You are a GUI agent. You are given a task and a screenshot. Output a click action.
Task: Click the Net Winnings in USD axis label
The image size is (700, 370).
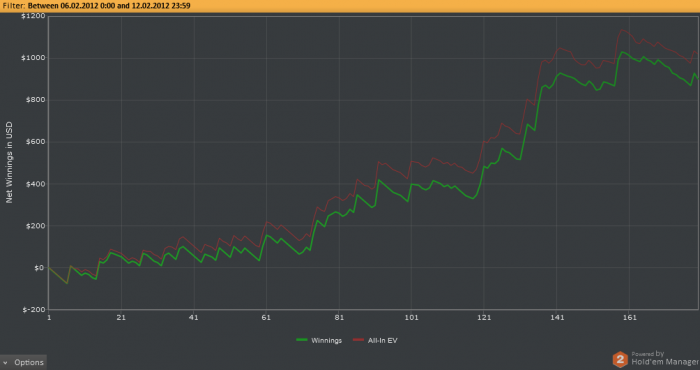pyautogui.click(x=9, y=162)
